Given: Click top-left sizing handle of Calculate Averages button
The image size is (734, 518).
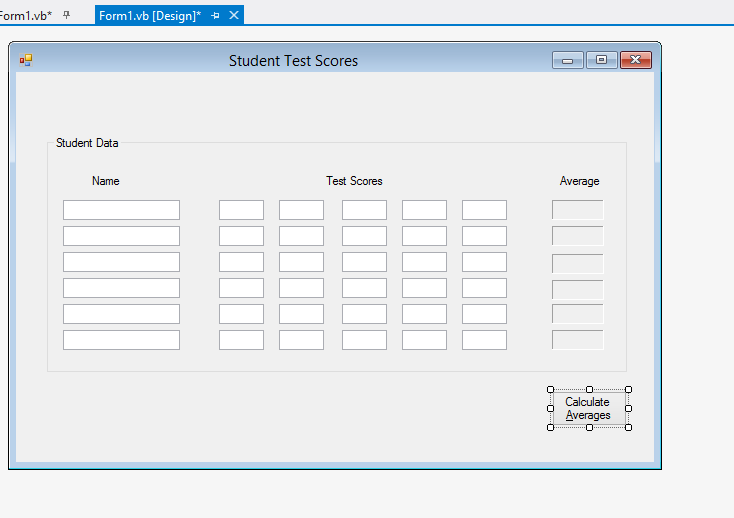Looking at the screenshot, I should 550,389.
